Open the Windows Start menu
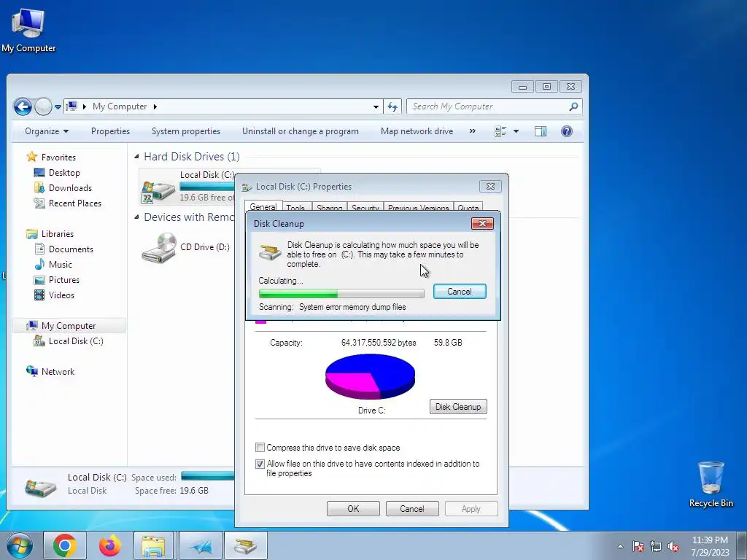 coord(20,545)
